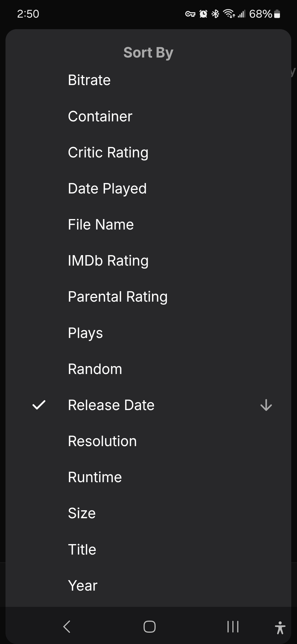
Task: Select Critic Rating sorting
Action: tap(108, 152)
